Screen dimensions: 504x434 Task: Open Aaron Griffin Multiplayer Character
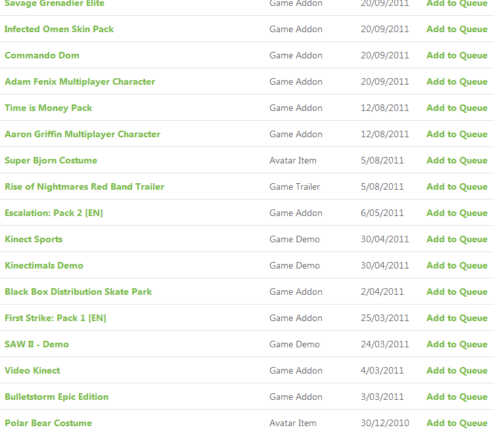(x=82, y=135)
